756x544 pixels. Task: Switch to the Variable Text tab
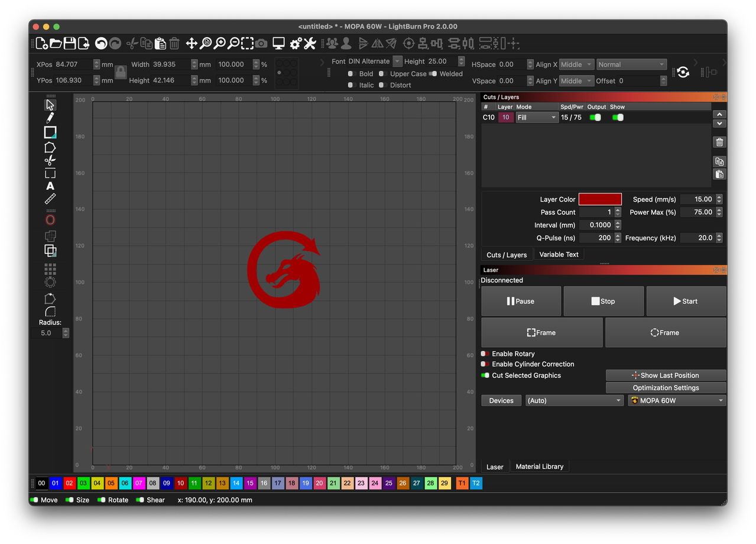(559, 254)
